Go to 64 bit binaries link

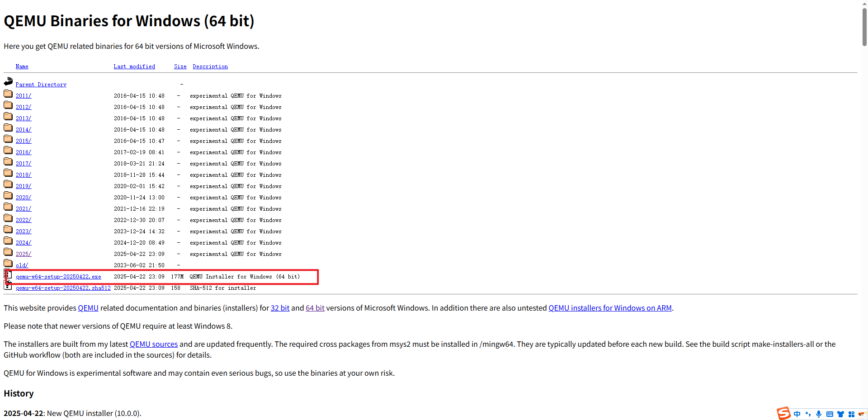pos(315,308)
